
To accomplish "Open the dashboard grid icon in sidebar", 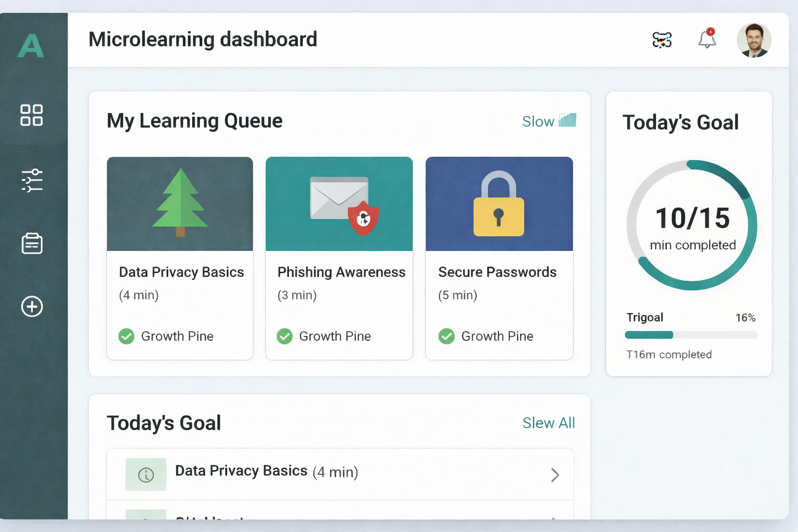I will coord(32,115).
